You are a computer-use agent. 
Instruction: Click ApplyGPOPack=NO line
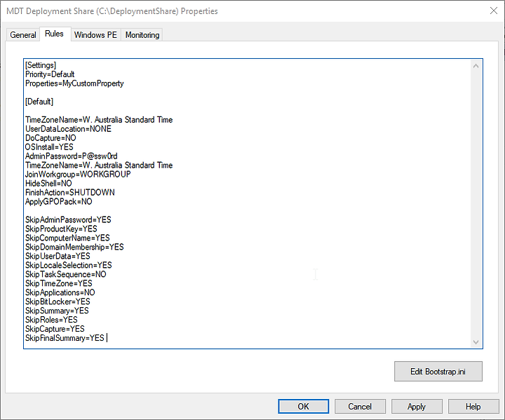(59, 202)
